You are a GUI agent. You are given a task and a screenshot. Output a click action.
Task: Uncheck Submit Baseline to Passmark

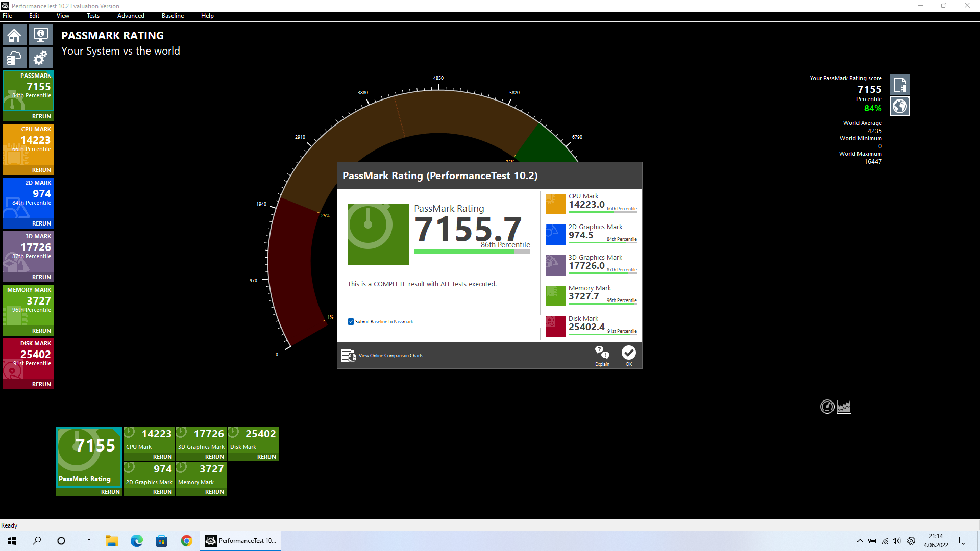351,322
